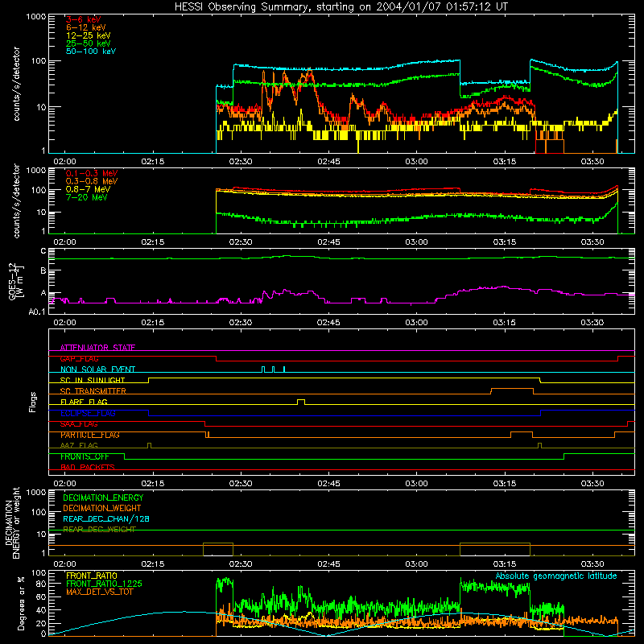Click the 'C' class tick label on GOES plot
The width and height of the screenshot is (644, 644).
pyautogui.click(x=43, y=251)
